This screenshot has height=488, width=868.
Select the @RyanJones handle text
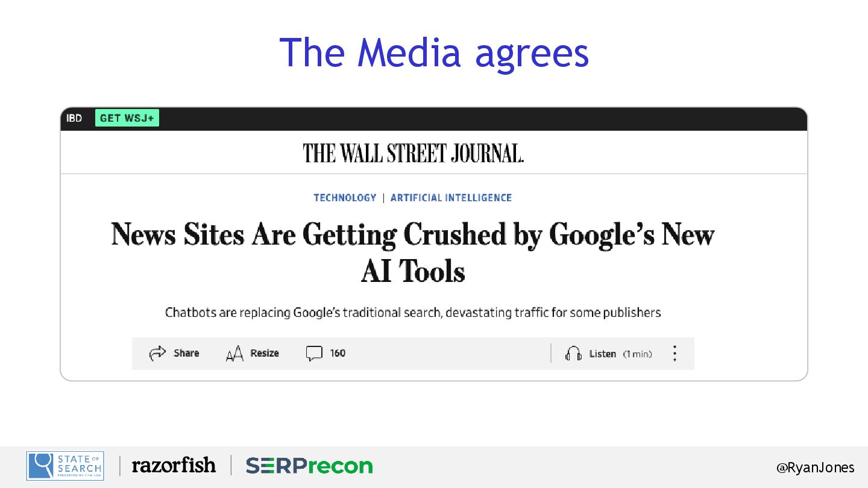[815, 468]
